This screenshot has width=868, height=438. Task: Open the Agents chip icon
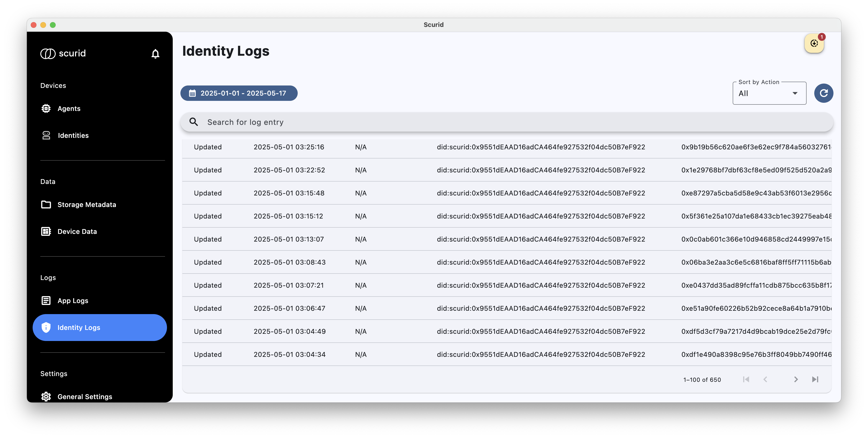tap(46, 109)
